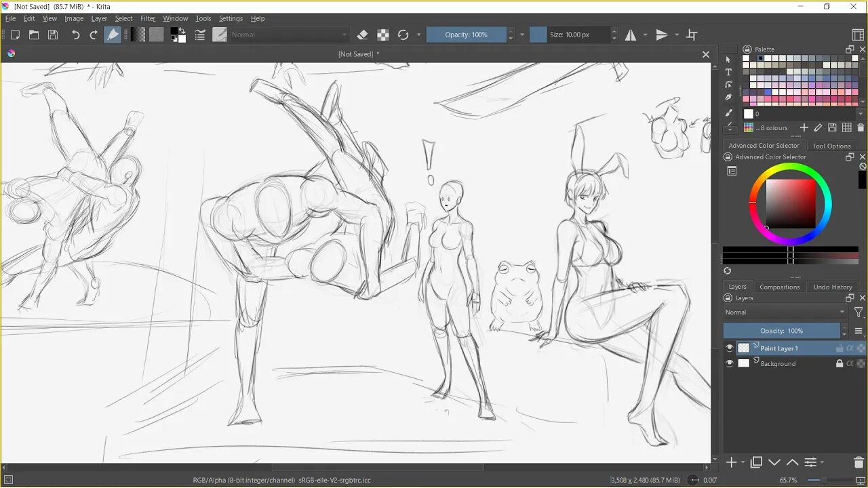
Task: Switch to the Undo History tab
Action: pos(833,287)
